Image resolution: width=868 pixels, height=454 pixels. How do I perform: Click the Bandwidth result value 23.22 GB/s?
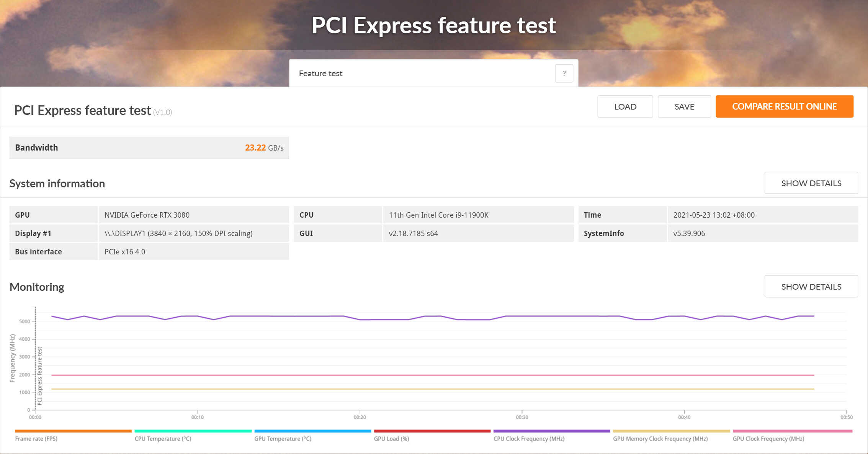click(263, 148)
